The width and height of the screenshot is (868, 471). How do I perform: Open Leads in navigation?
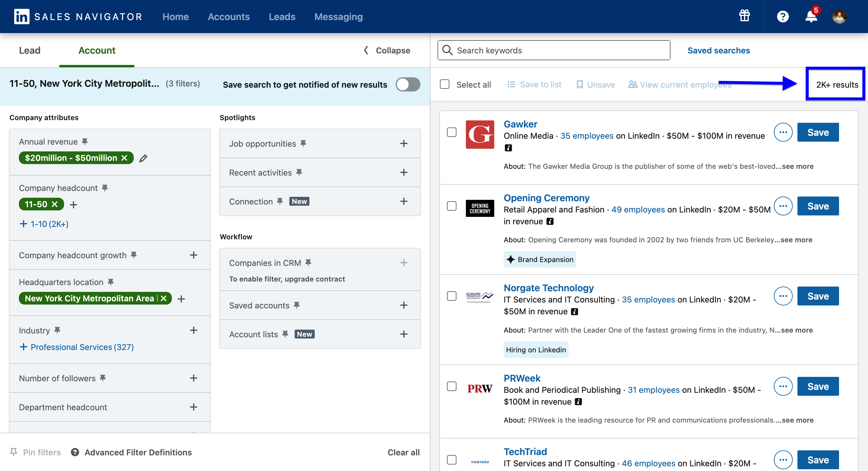[x=282, y=17]
